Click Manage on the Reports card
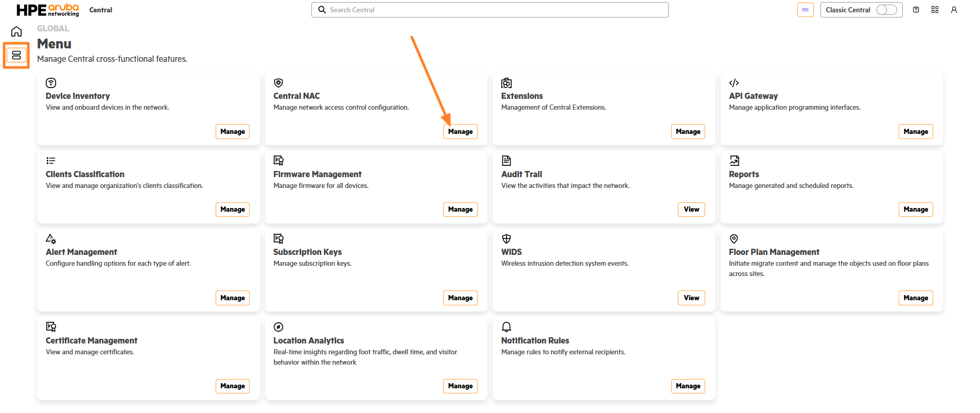 point(916,210)
